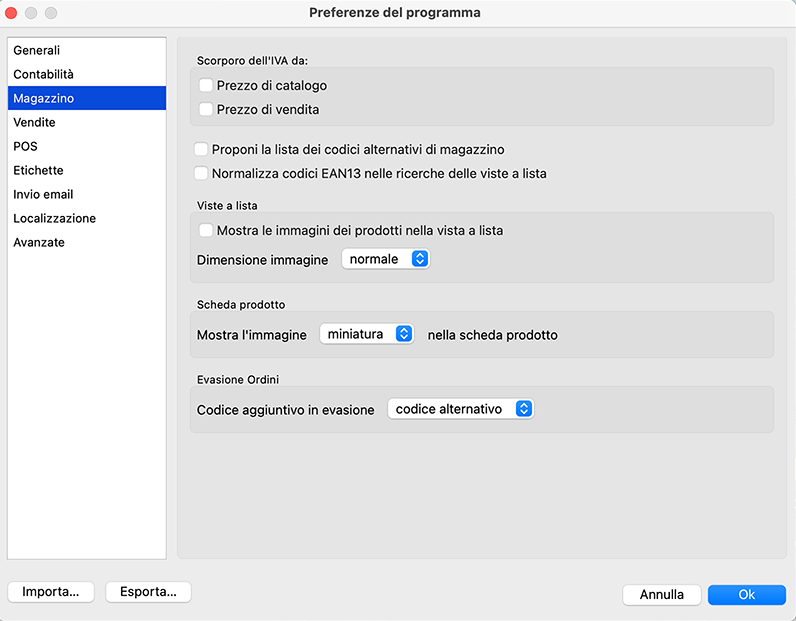Go to Etichette preferences

point(38,170)
